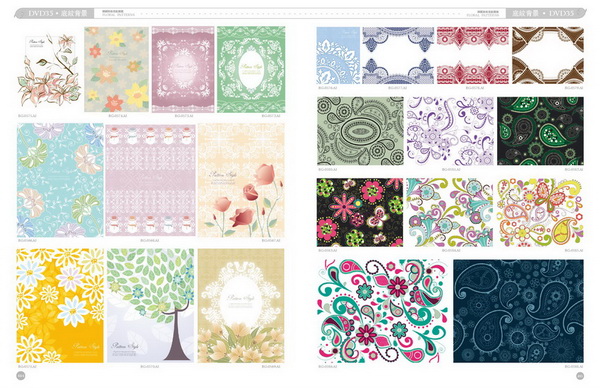Select the light blue lace doily thumbnail
600x388 pixels.
pos(338,55)
